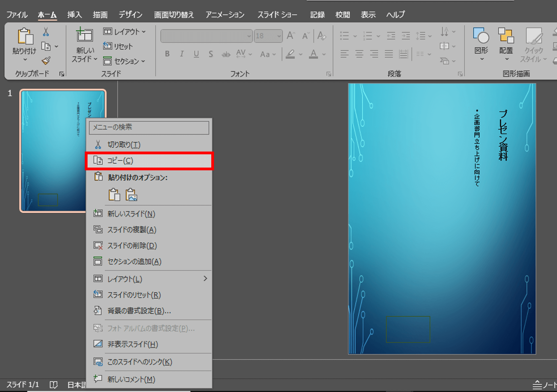The height and width of the screenshot is (392, 557).
Task: Open the font name combo box
Action: pos(206,36)
